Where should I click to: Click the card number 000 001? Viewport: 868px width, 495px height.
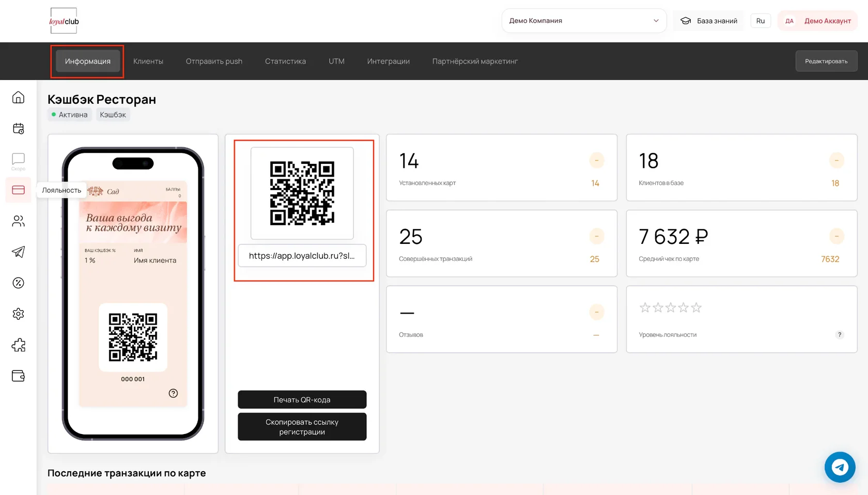[133, 379]
